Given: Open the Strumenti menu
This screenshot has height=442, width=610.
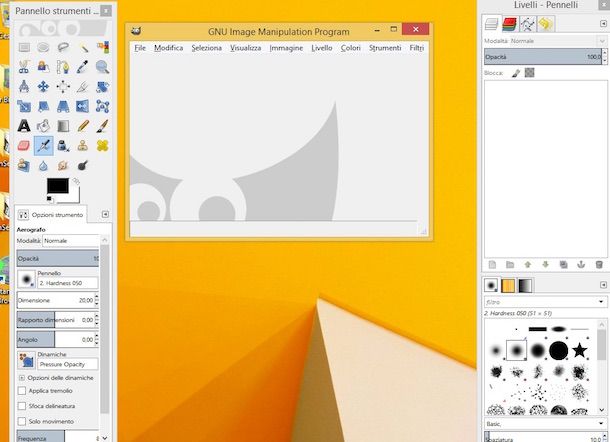Looking at the screenshot, I should point(385,48).
